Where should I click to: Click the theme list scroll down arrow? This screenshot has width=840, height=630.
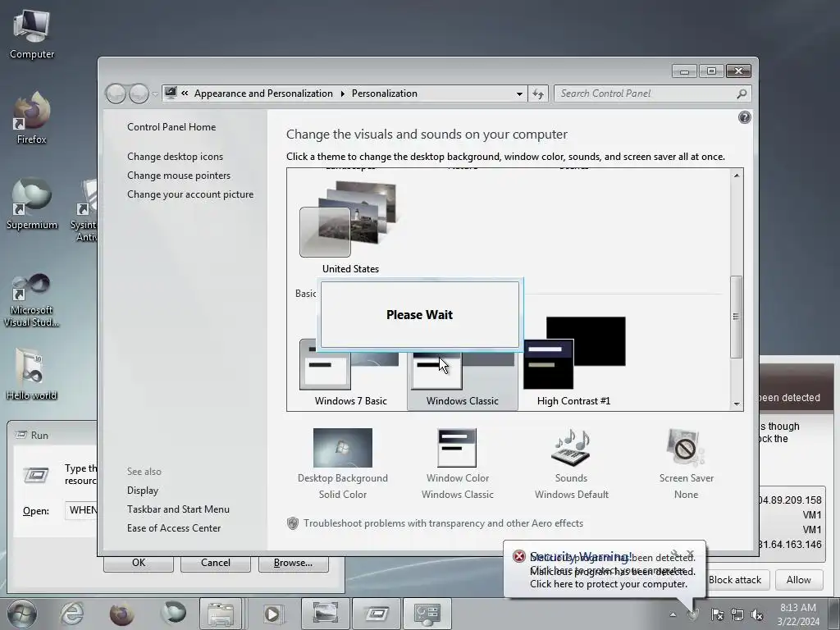737,404
